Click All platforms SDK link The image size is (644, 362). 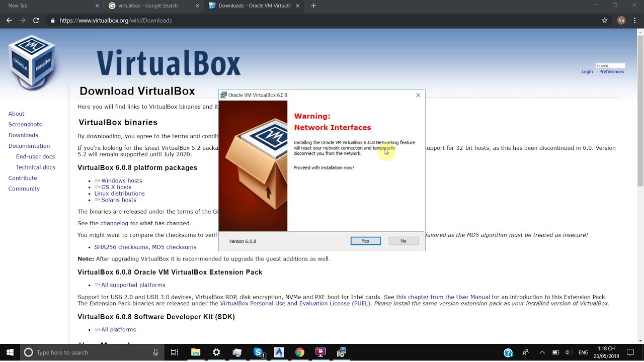pos(118,329)
